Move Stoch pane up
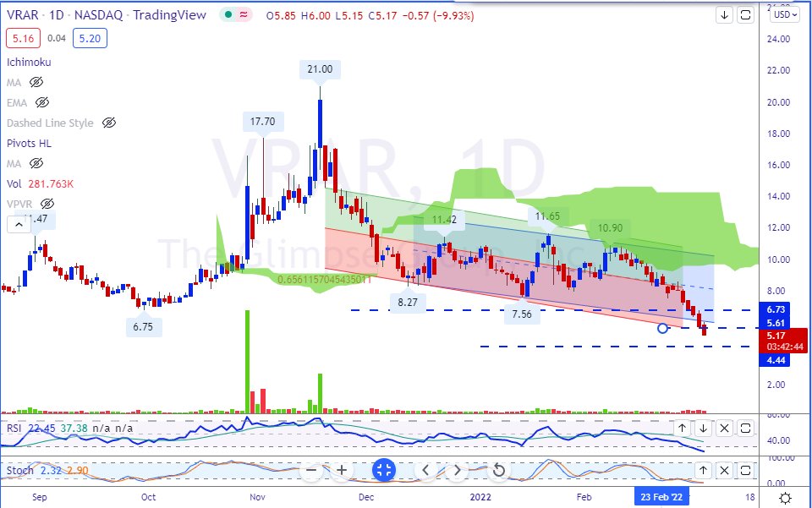This screenshot has height=508, width=812. 703,470
